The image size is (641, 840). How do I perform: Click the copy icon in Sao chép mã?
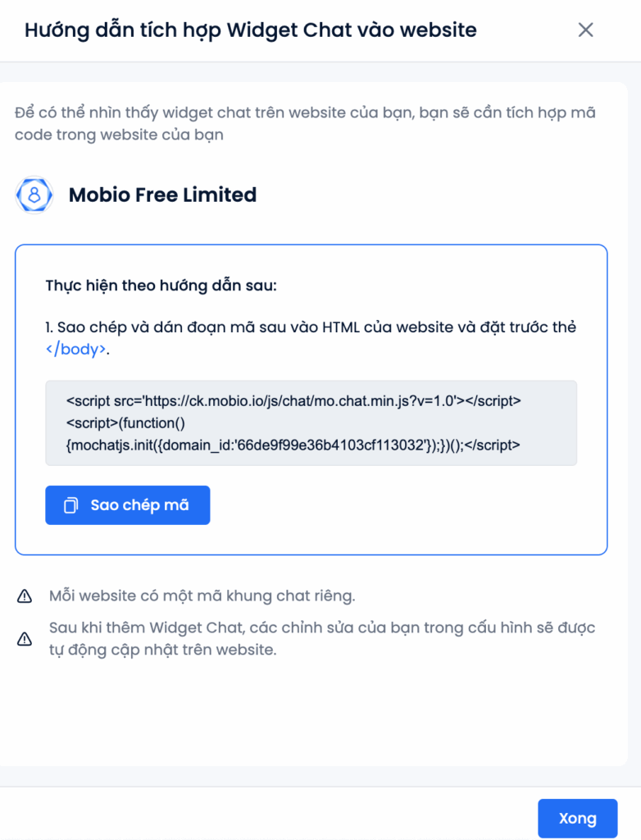coord(70,505)
